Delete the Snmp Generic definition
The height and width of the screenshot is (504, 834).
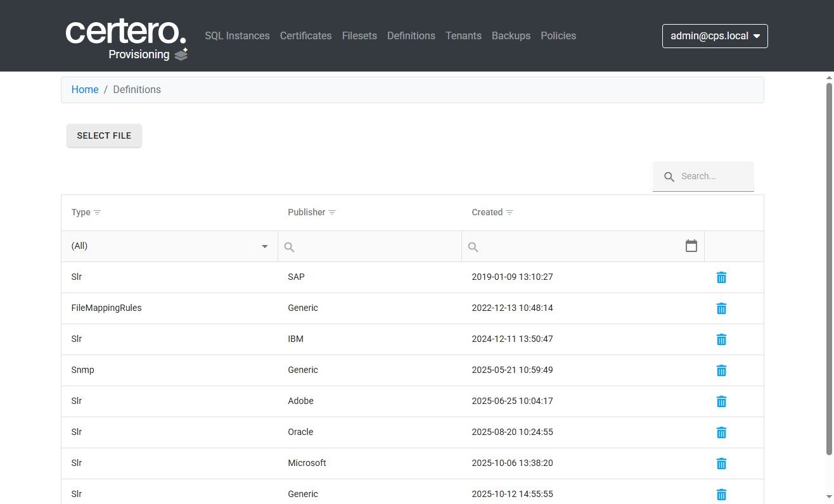point(721,370)
